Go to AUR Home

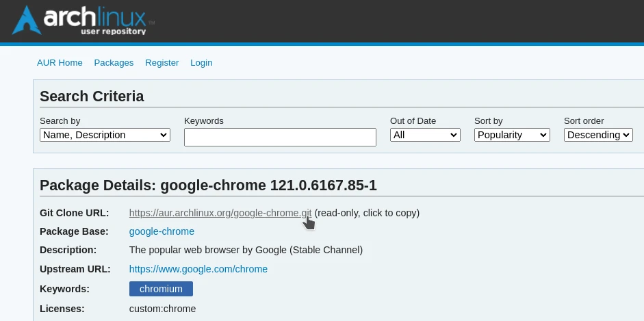(60, 63)
